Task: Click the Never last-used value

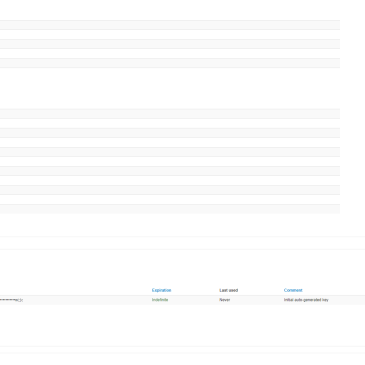Action: tap(225, 300)
